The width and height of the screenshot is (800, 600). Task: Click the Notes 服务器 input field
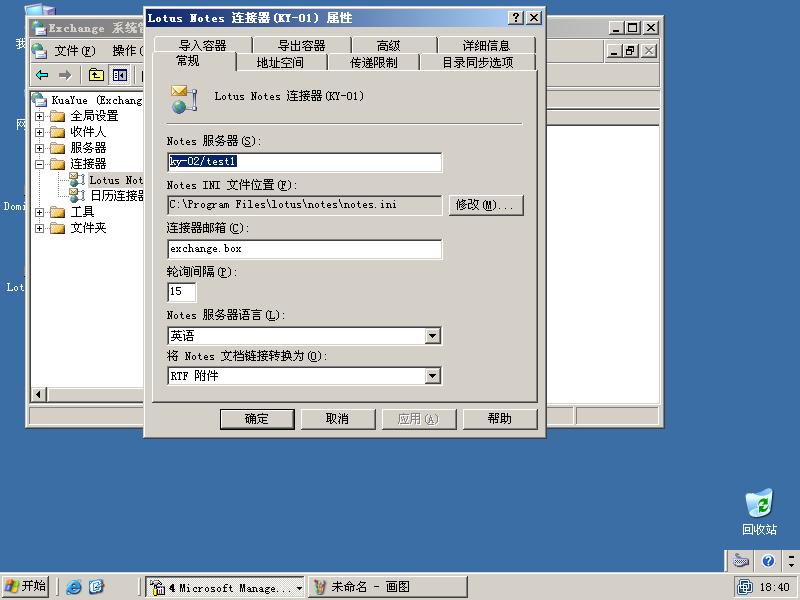[x=305, y=162]
